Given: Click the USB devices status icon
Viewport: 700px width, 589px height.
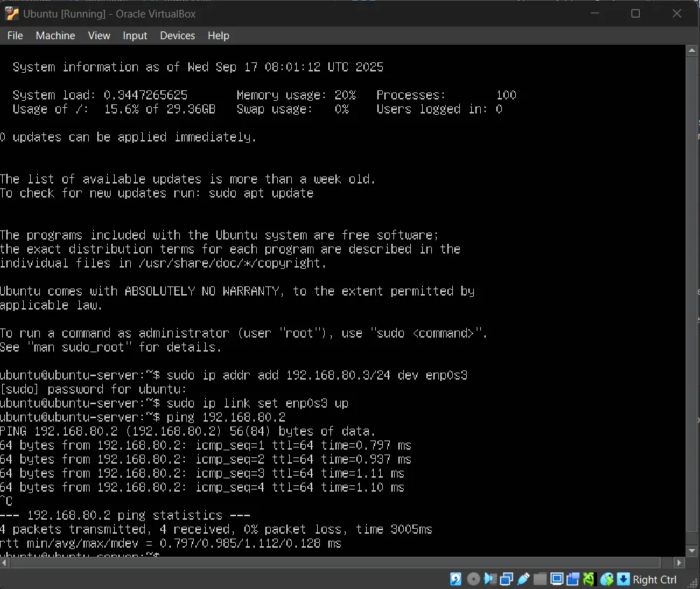Looking at the screenshot, I should [x=523, y=579].
